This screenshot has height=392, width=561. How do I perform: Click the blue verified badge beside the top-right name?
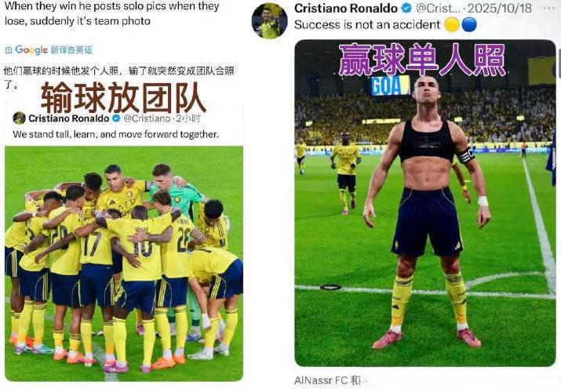[406, 8]
